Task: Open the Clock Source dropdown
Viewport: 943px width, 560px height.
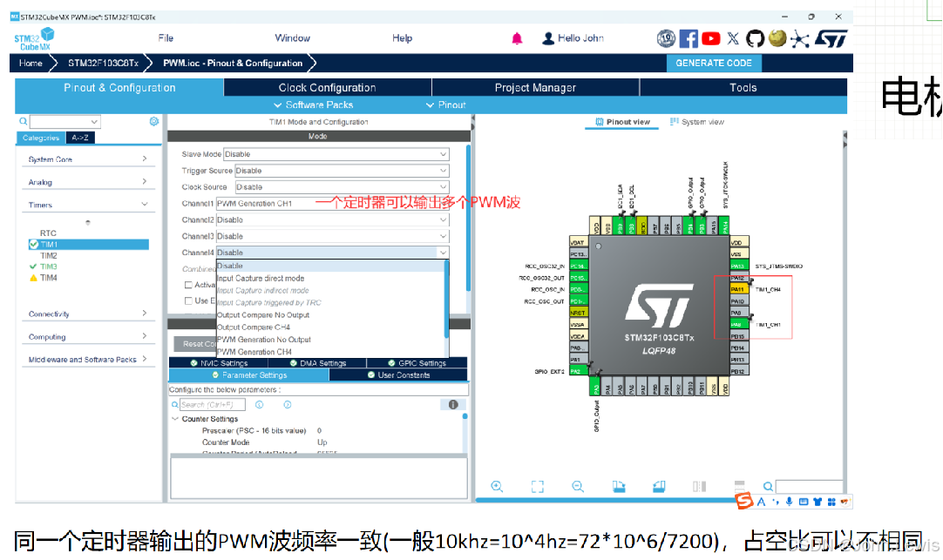Action: [x=342, y=187]
